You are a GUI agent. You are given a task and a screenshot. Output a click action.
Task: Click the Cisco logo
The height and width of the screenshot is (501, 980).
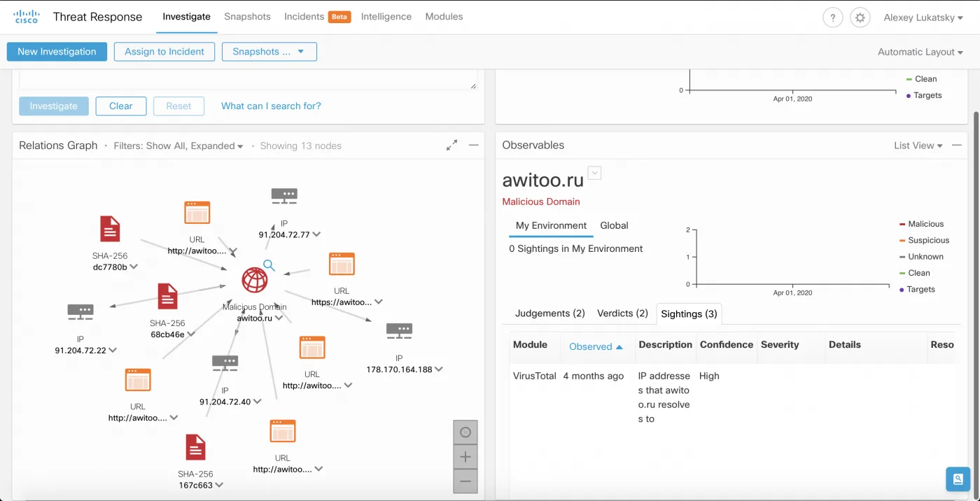pos(27,17)
